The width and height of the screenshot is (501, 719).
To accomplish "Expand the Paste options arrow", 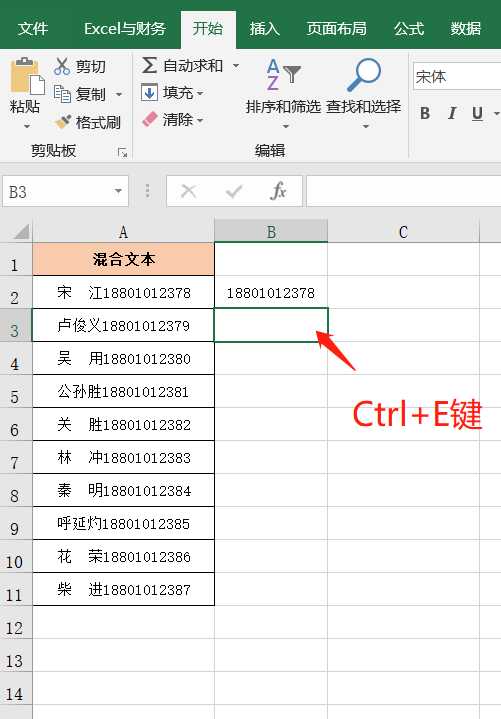I will pyautogui.click(x=27, y=126).
